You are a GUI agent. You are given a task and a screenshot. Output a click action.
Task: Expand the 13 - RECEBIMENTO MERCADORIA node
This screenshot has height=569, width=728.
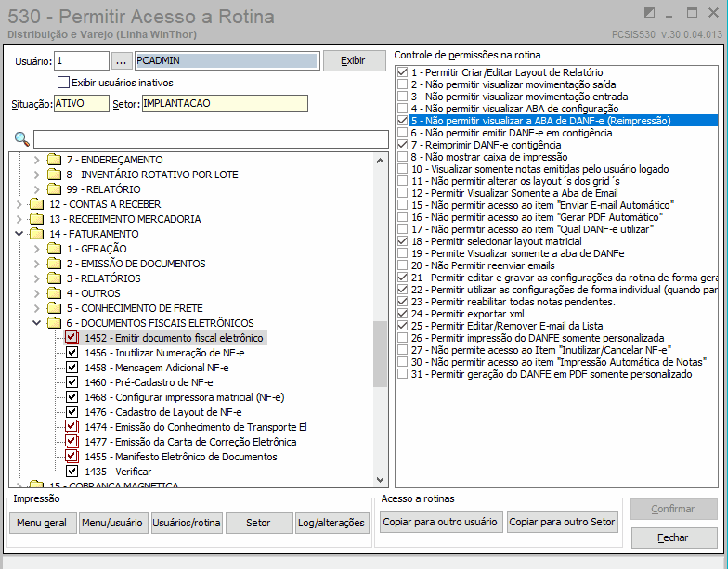coord(19,219)
